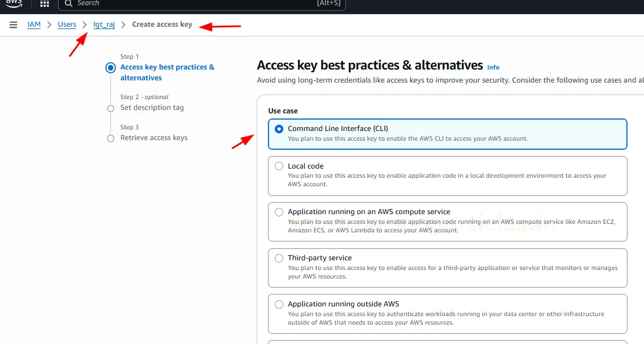Go to IAM breadcrumb link
The image size is (644, 344).
coord(34,25)
